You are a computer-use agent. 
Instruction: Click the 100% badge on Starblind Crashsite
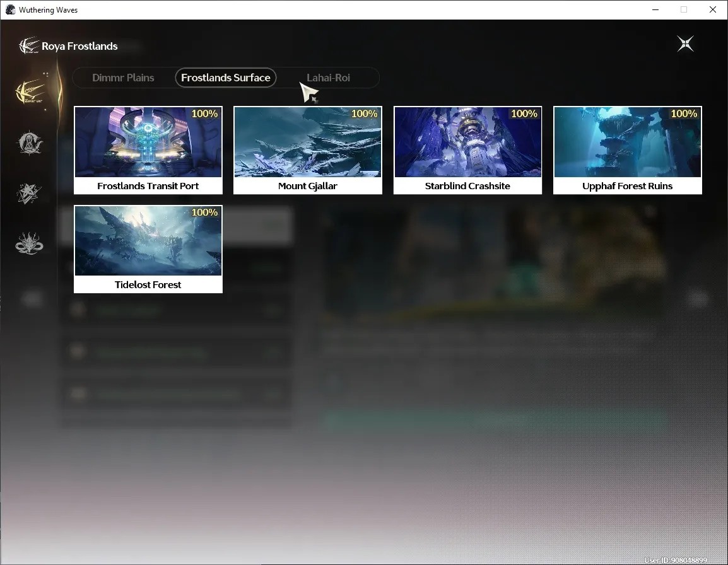click(524, 114)
